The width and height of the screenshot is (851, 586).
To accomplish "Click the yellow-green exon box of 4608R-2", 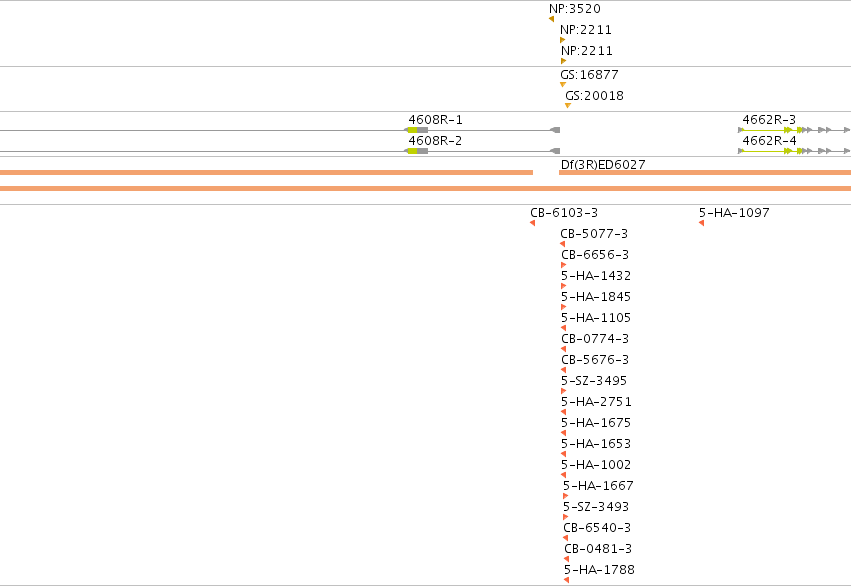I will pos(412,151).
